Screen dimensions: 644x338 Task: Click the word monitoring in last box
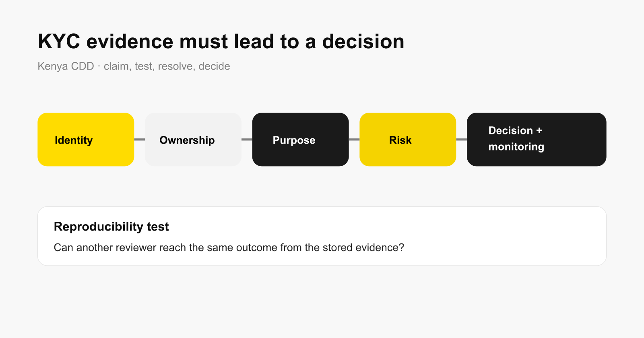(x=516, y=147)
